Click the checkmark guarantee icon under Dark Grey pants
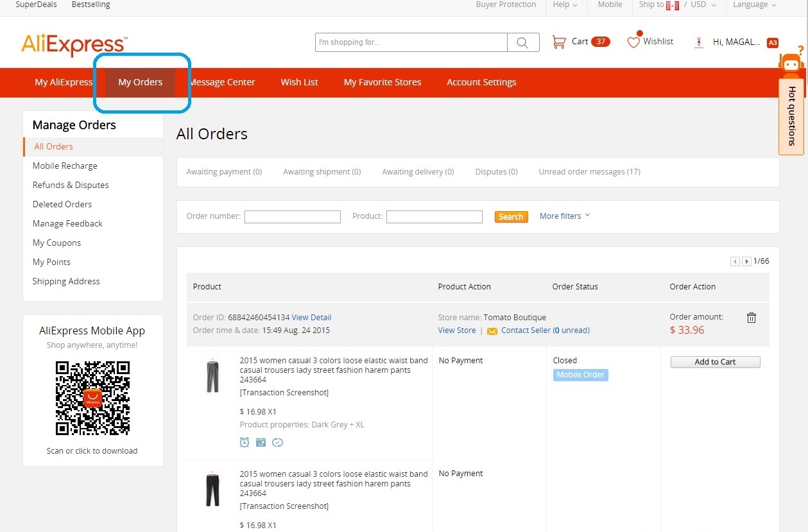808x532 pixels. pyautogui.click(x=277, y=442)
